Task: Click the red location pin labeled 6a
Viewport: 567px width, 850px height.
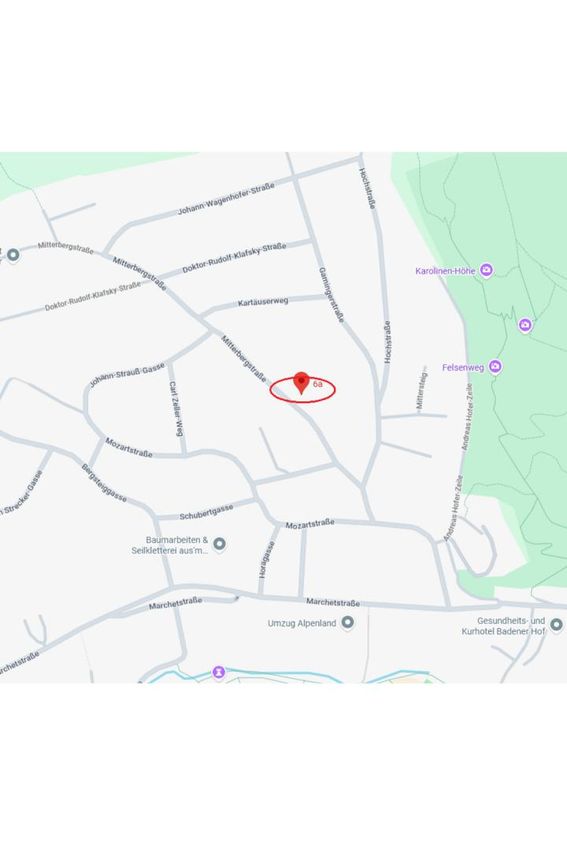Action: click(x=301, y=383)
